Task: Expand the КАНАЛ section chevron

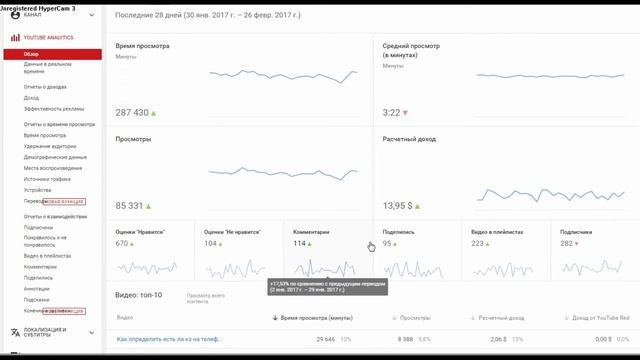Action: click(91, 15)
